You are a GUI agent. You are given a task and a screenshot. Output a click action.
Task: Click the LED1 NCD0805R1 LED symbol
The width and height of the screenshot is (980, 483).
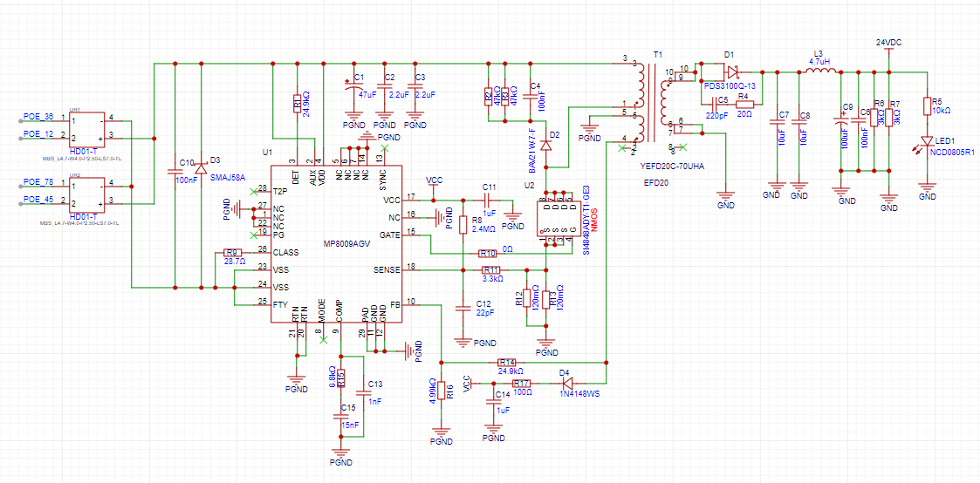pos(928,143)
